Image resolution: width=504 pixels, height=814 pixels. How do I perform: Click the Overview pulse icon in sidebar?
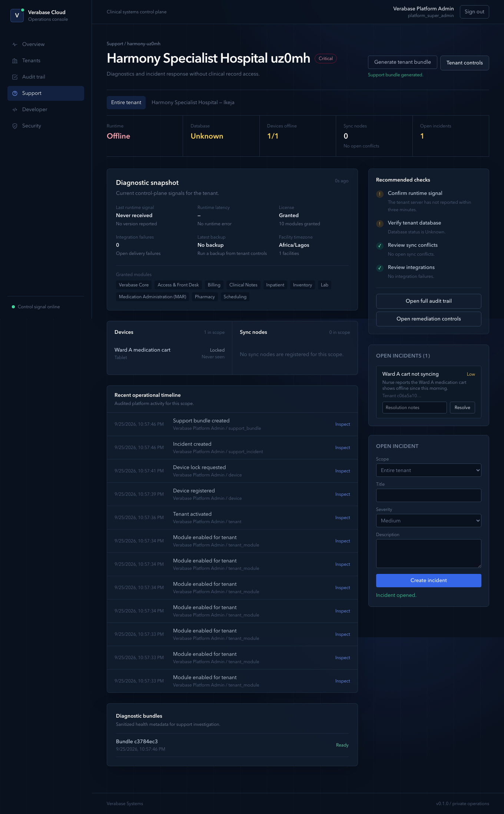15,44
